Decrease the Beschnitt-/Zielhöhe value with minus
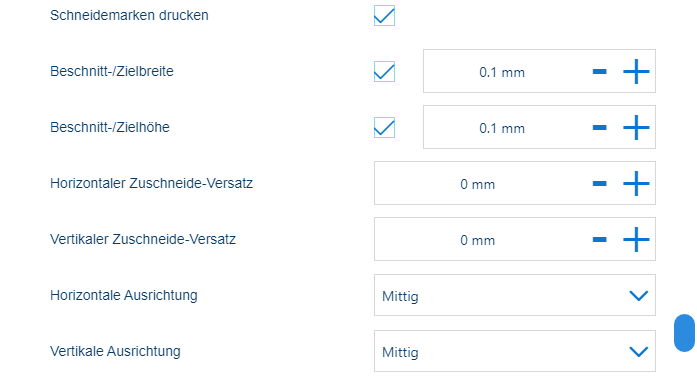This screenshot has width=697, height=380. [600, 128]
